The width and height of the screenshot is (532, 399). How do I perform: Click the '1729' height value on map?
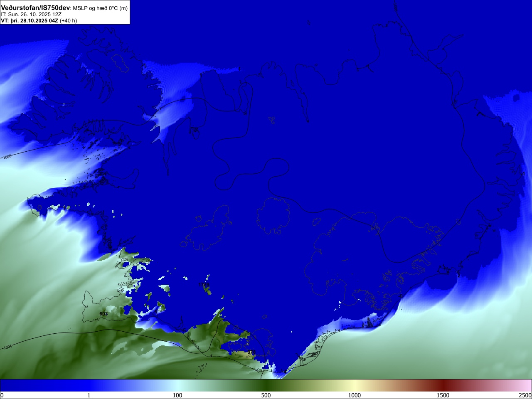[x=204, y=285]
